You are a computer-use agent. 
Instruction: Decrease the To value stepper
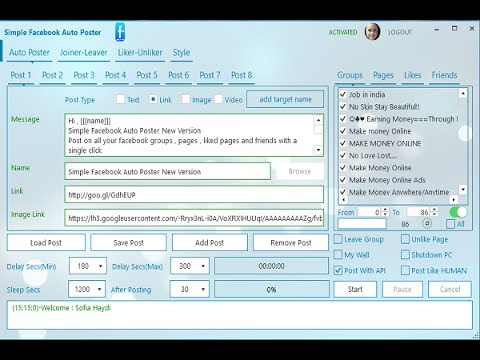click(x=434, y=214)
